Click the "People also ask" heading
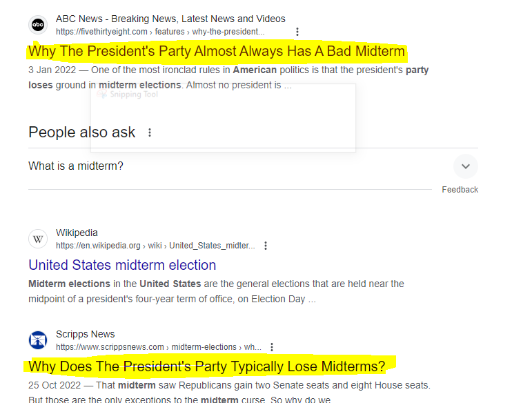This screenshot has width=532, height=403. point(82,132)
